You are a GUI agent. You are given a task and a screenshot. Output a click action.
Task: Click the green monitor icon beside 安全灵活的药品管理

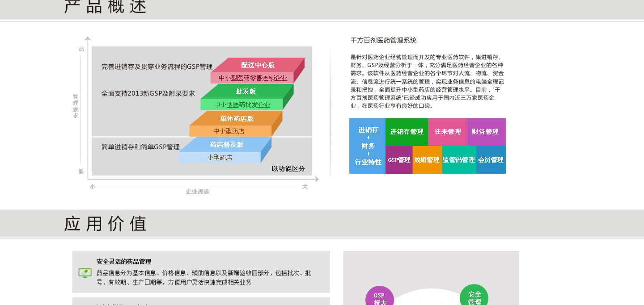[x=85, y=272]
